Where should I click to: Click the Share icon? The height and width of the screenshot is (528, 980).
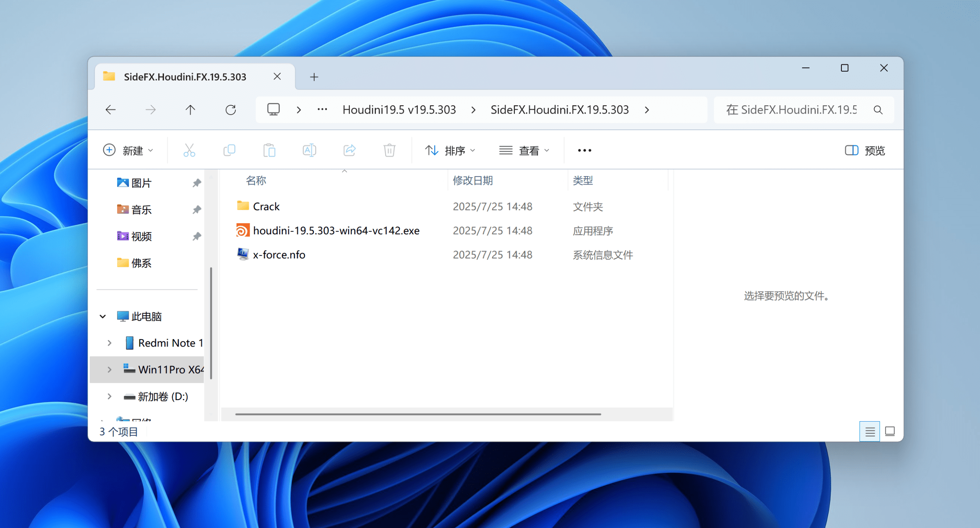(x=350, y=150)
